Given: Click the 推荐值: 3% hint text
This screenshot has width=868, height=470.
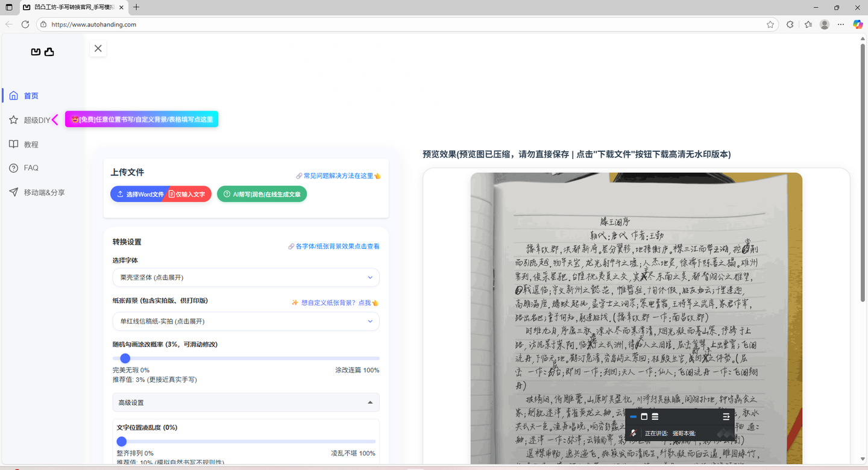Looking at the screenshot, I should coord(155,380).
